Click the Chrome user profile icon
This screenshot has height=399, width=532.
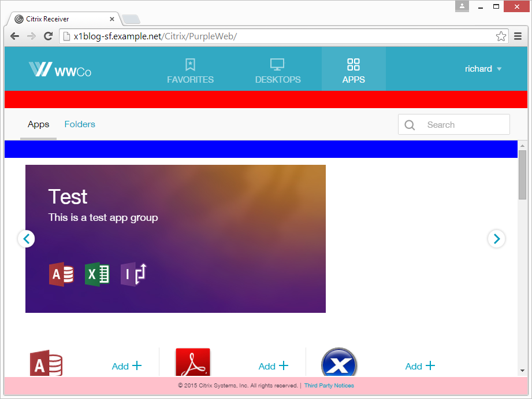coord(462,6)
